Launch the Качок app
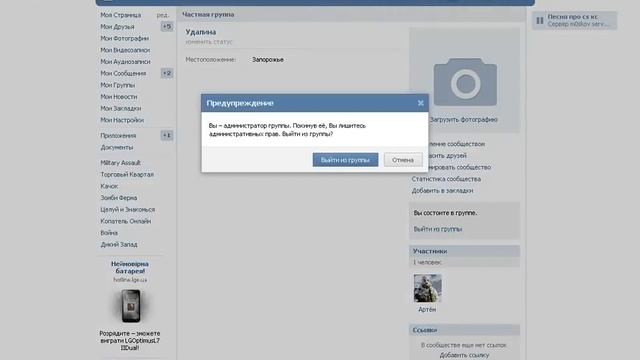Viewport: 640px width, 360px height. click(x=109, y=186)
